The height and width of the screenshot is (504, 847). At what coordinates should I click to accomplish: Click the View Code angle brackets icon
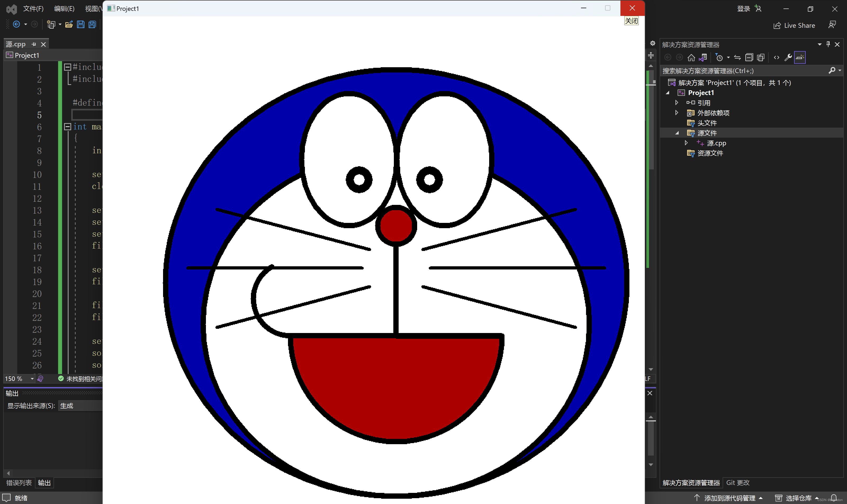[x=777, y=57]
